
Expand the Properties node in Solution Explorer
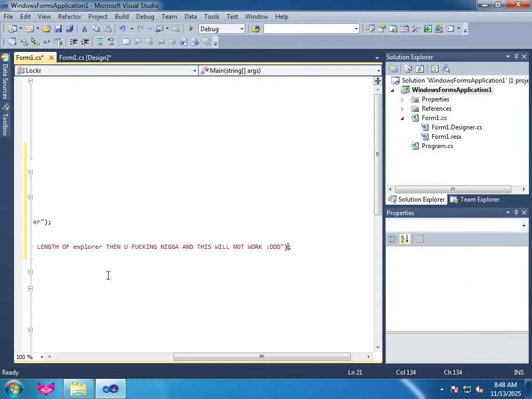[403, 100]
